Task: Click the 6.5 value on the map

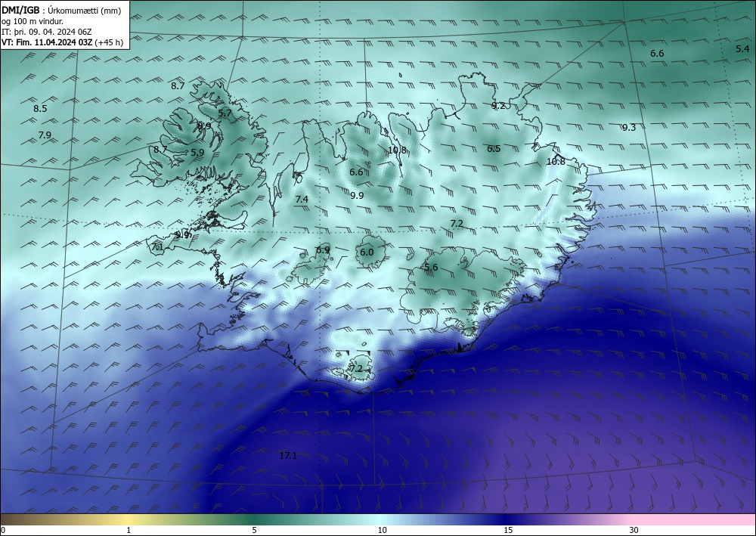Action: click(494, 148)
